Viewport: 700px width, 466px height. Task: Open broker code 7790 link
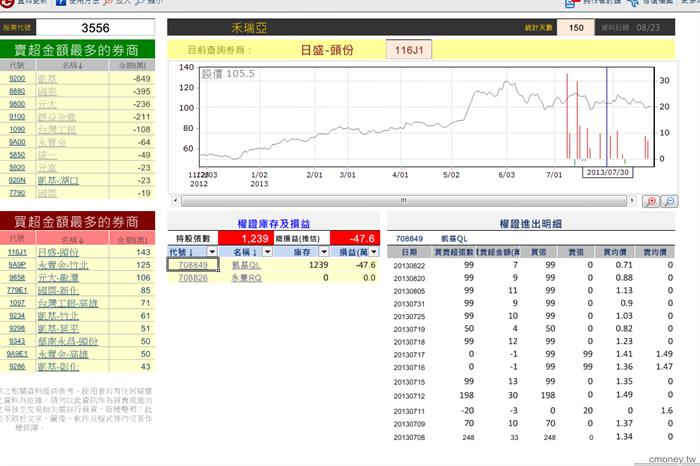17,193
